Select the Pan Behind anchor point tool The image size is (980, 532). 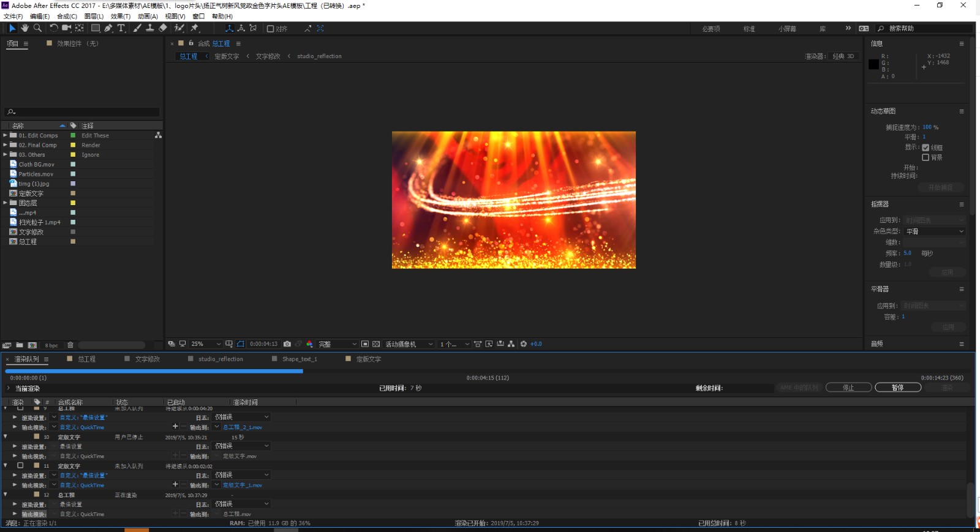tap(80, 28)
